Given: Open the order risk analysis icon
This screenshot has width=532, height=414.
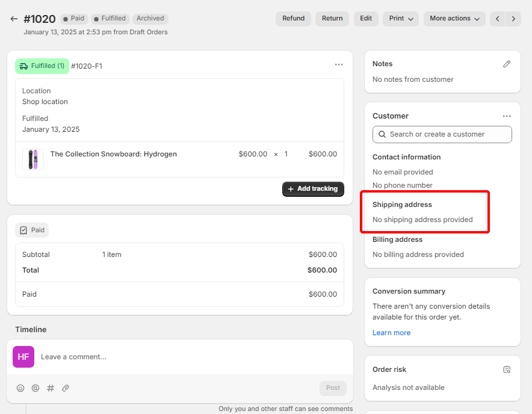Looking at the screenshot, I should [x=507, y=369].
